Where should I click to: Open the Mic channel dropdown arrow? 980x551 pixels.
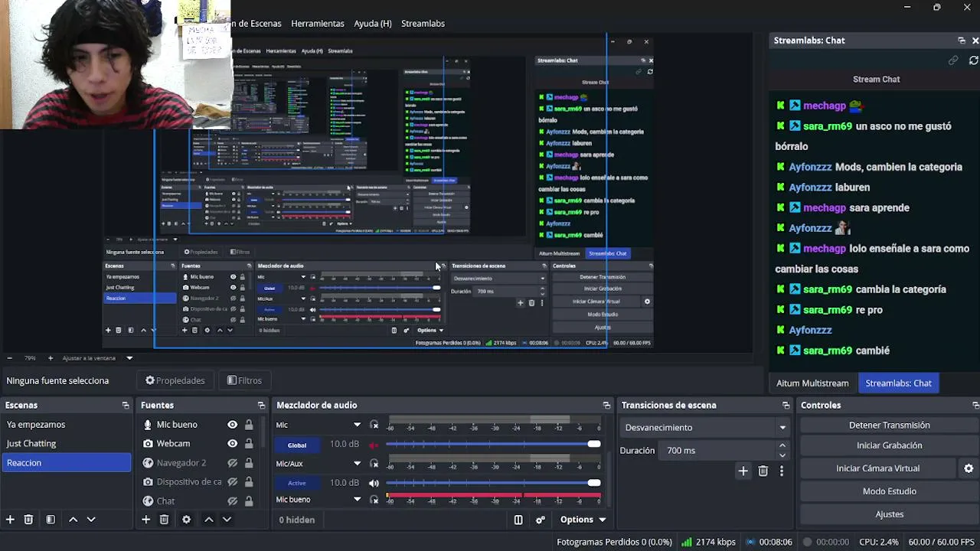coord(357,425)
